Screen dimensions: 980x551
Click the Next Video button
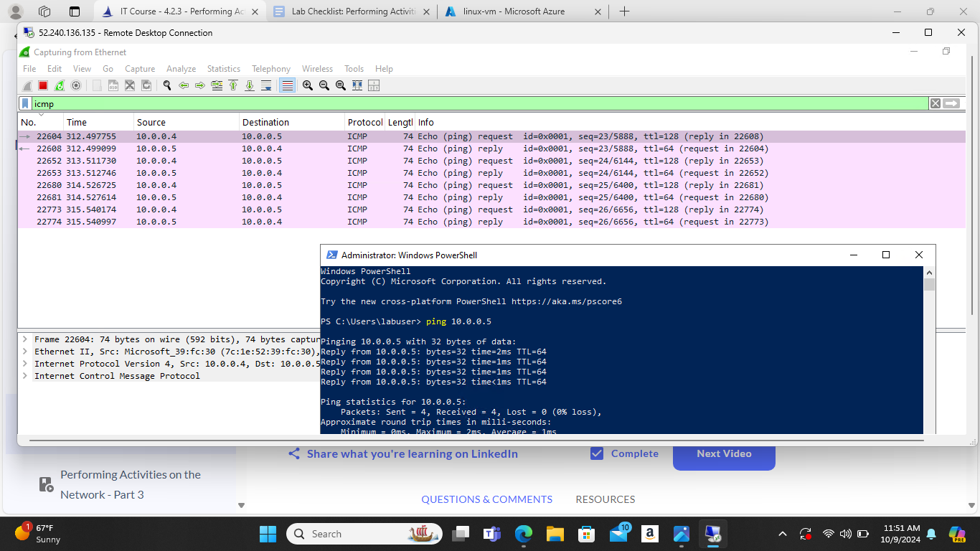723,453
